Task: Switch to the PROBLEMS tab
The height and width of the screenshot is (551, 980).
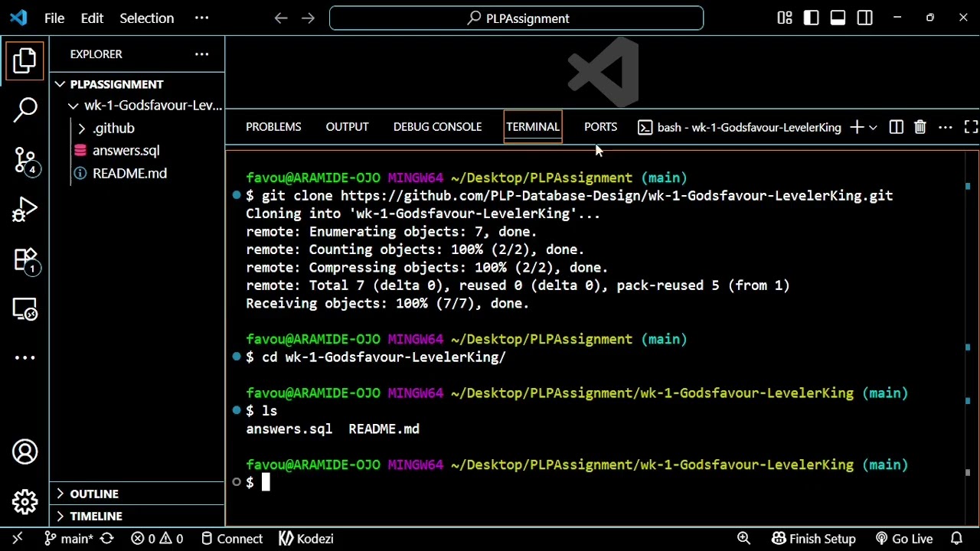Action: [273, 127]
